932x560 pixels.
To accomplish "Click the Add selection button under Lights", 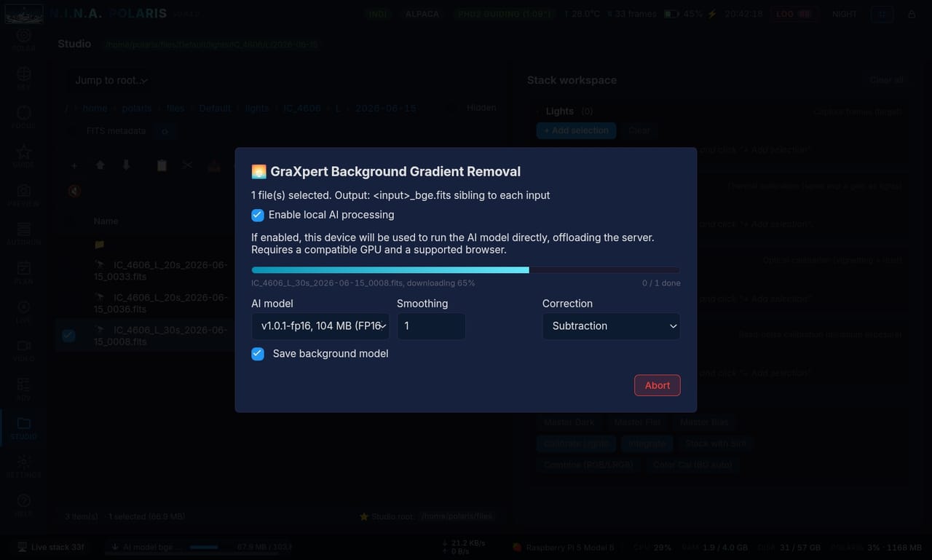I will pos(577,130).
